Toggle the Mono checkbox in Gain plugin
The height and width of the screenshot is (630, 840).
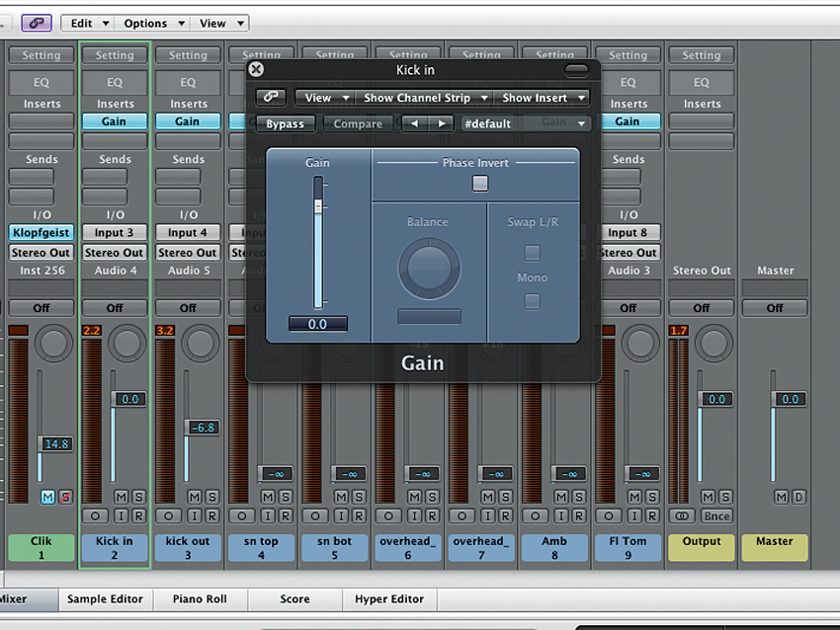point(532,301)
